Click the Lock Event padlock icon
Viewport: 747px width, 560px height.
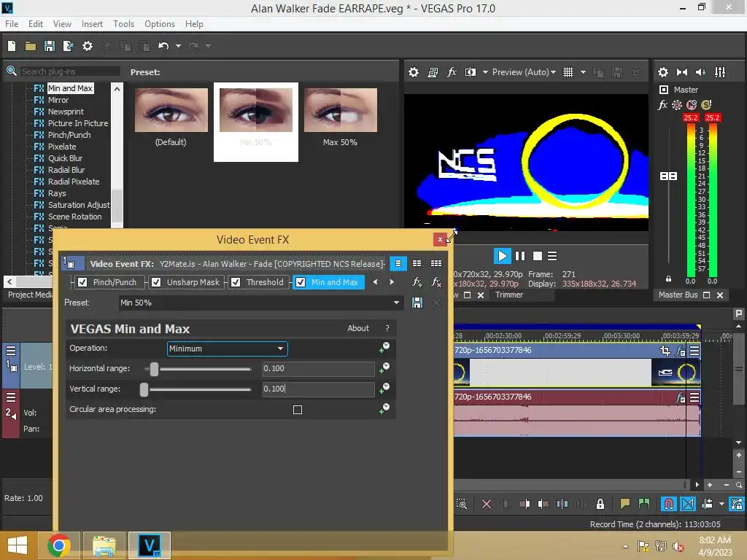pyautogui.click(x=600, y=504)
